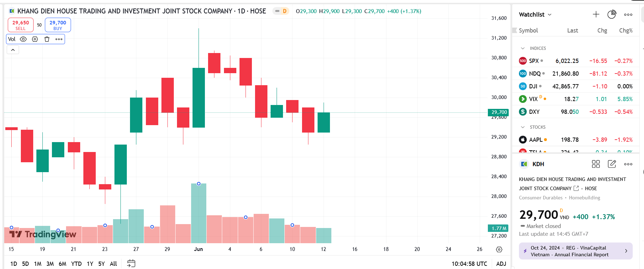This screenshot has width=644, height=269.
Task: Delete the Vol indicator via trash icon
Action: pyautogui.click(x=47, y=39)
